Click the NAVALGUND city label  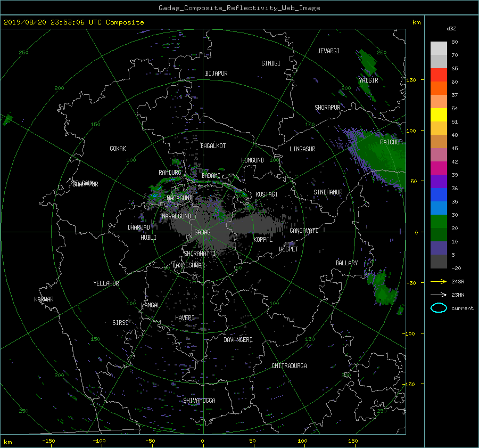pos(176,216)
